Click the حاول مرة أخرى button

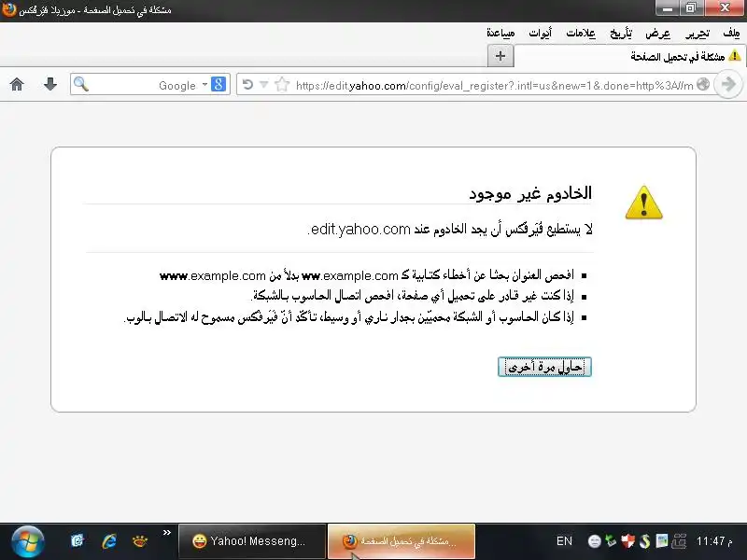pos(544,367)
